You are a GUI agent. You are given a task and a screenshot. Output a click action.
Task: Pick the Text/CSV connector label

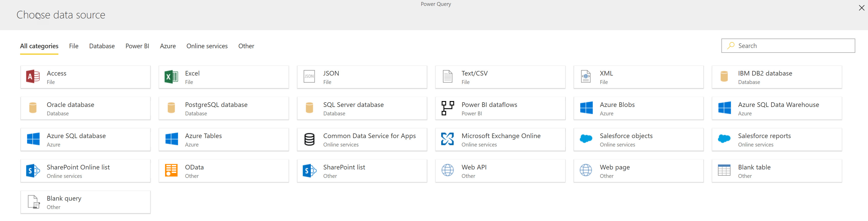coord(474,73)
